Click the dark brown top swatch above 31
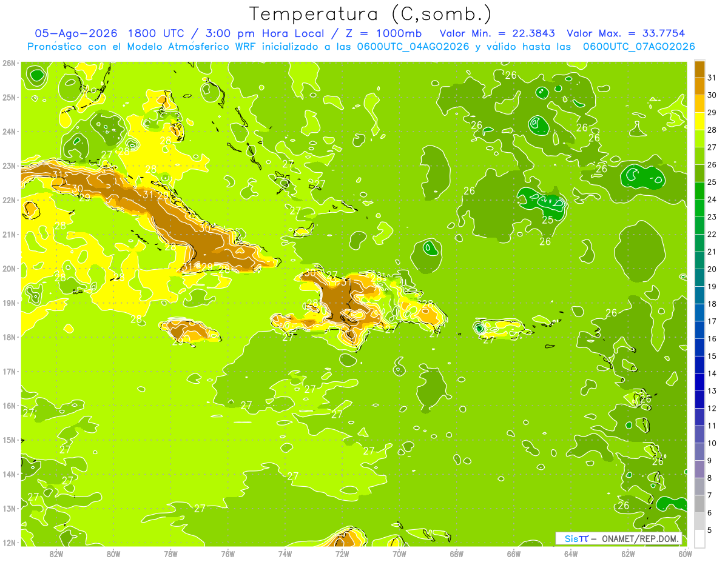This screenshot has height=562, width=728. click(699, 69)
